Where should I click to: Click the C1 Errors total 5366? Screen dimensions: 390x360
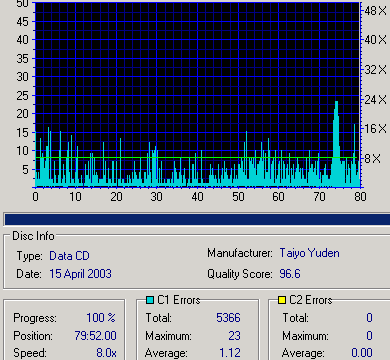(x=228, y=318)
